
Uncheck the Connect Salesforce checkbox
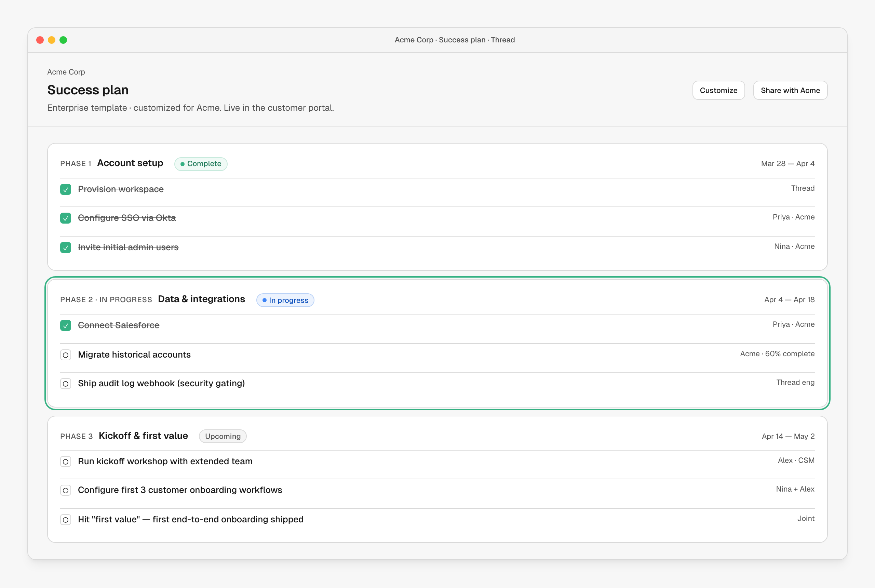click(66, 325)
